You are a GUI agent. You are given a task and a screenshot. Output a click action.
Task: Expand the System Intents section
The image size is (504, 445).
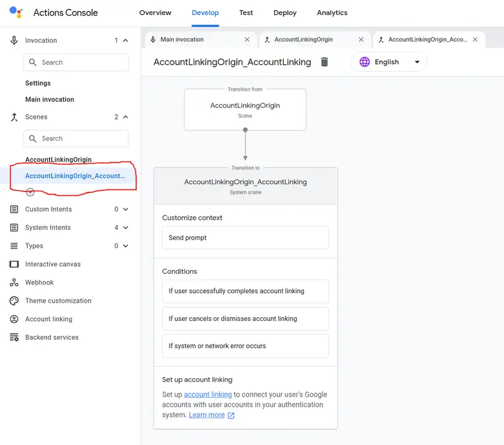tap(125, 227)
